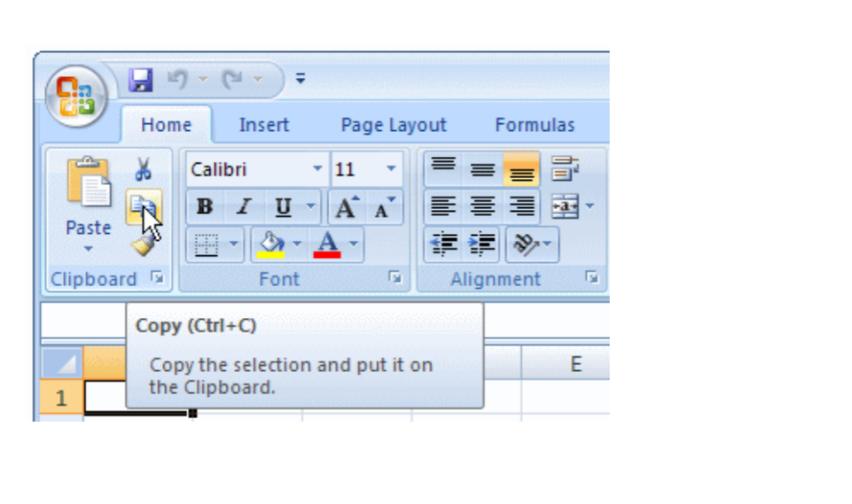Select the Format Painter brush
The width and height of the screenshot is (852, 504).
pyautogui.click(x=143, y=244)
